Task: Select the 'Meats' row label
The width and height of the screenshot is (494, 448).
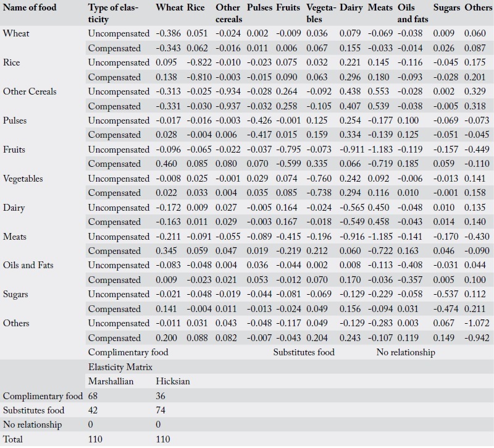Action: pyautogui.click(x=14, y=237)
